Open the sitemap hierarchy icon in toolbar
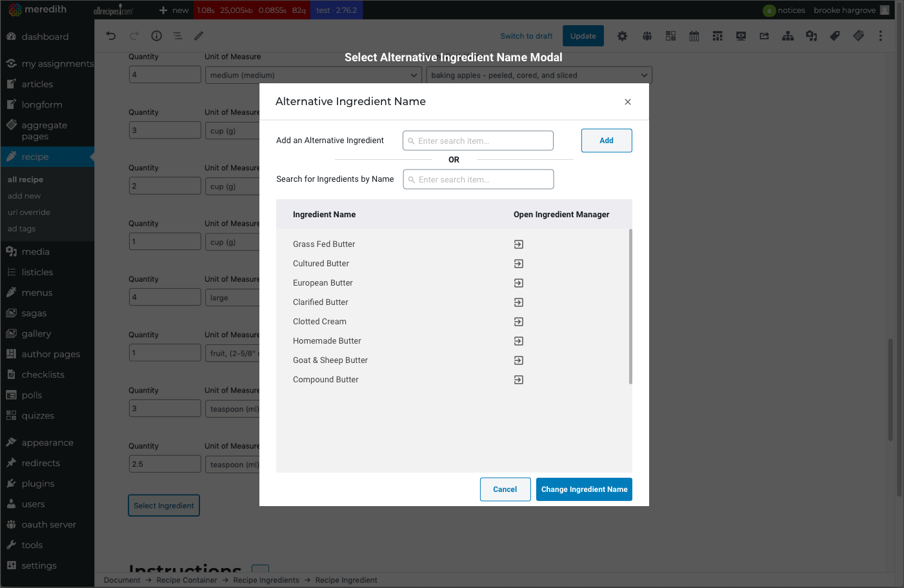 pyautogui.click(x=788, y=36)
